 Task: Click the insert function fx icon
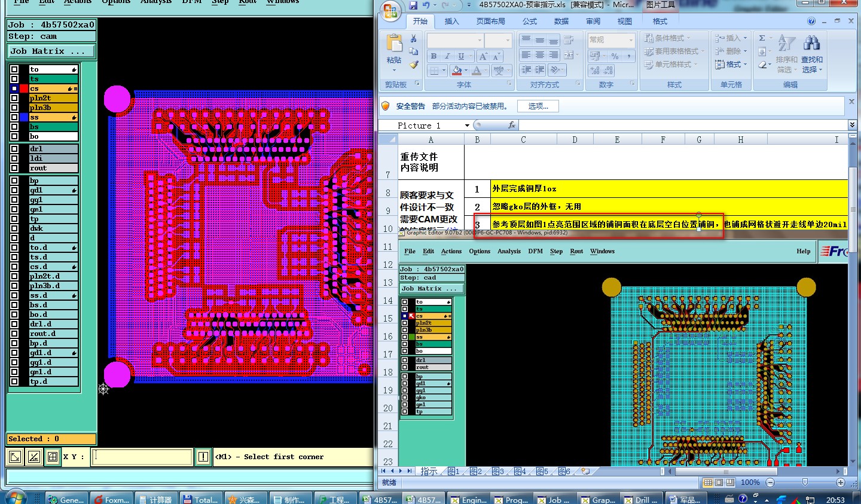tap(512, 125)
